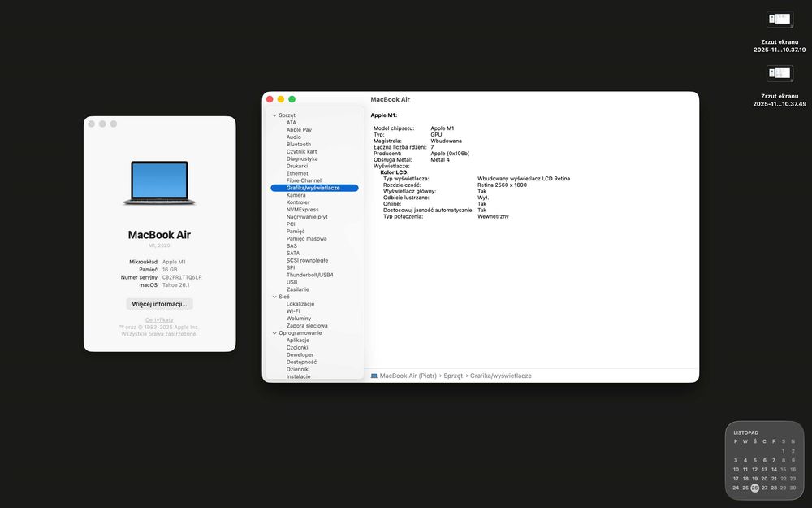Select Grafika/wyświetlacze in sidebar
The image size is (812, 508).
[314, 189]
